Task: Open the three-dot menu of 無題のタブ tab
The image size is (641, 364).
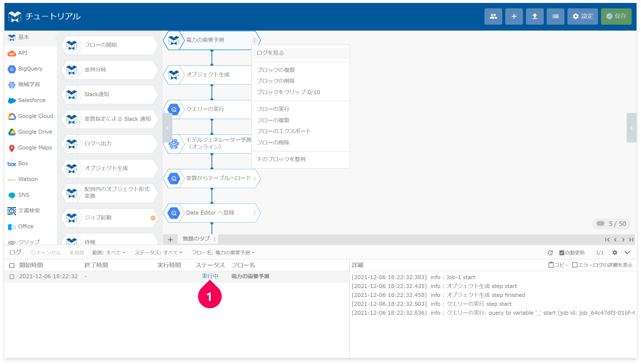Action: pos(214,239)
